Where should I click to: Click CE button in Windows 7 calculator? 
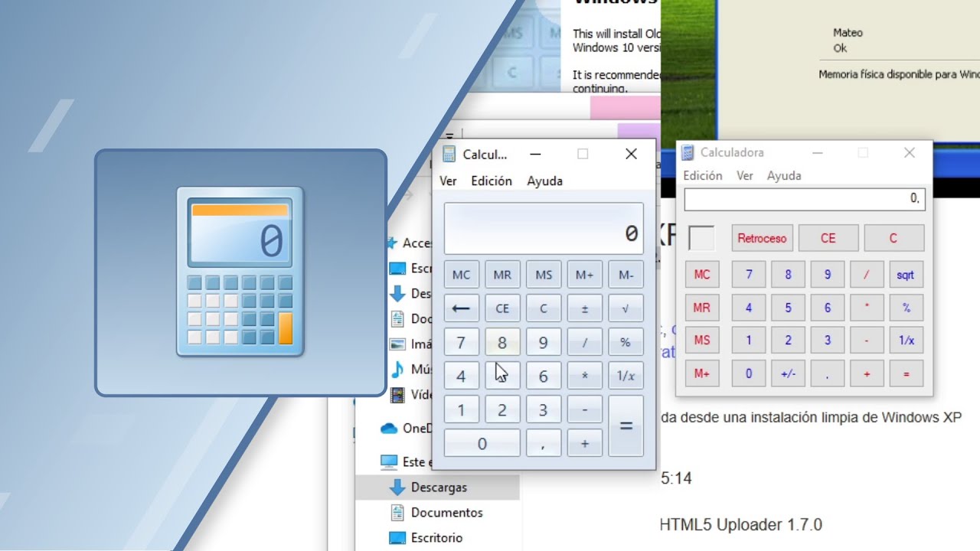tap(502, 308)
